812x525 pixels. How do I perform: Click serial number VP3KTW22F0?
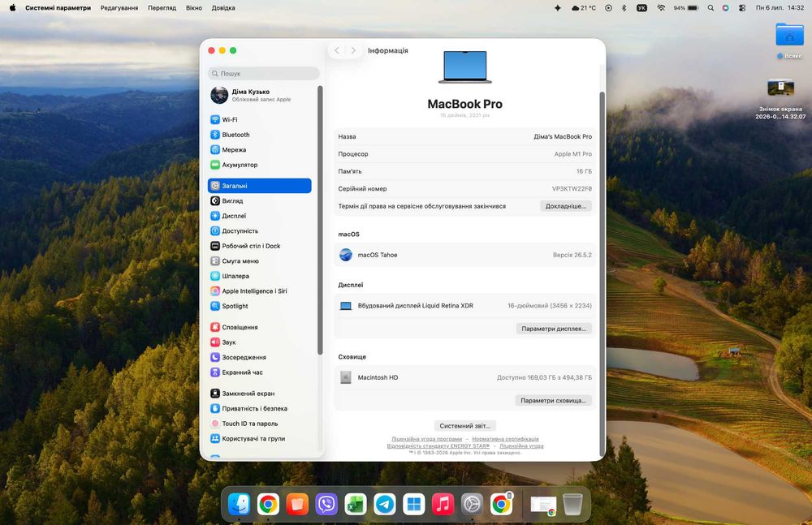pos(572,189)
